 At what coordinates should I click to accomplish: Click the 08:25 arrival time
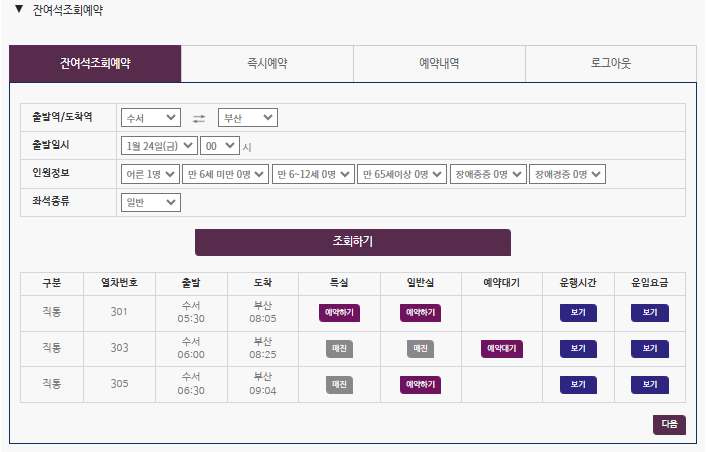click(262, 355)
